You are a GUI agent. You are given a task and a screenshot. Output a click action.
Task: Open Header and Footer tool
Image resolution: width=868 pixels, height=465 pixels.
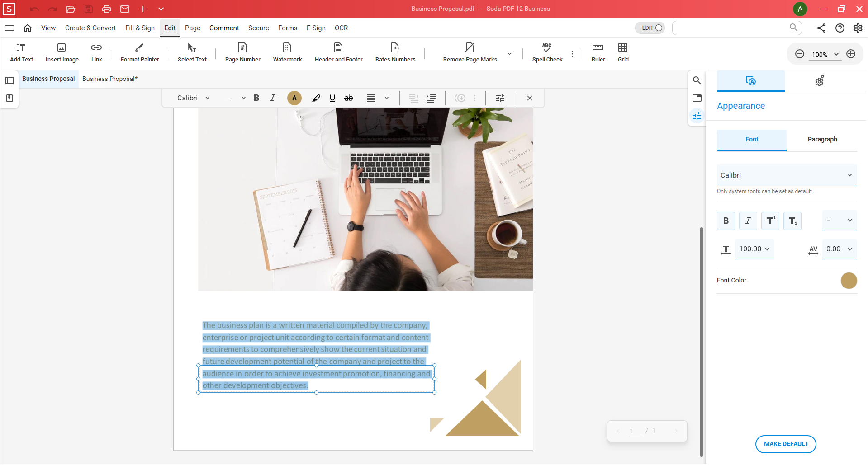[338, 53]
